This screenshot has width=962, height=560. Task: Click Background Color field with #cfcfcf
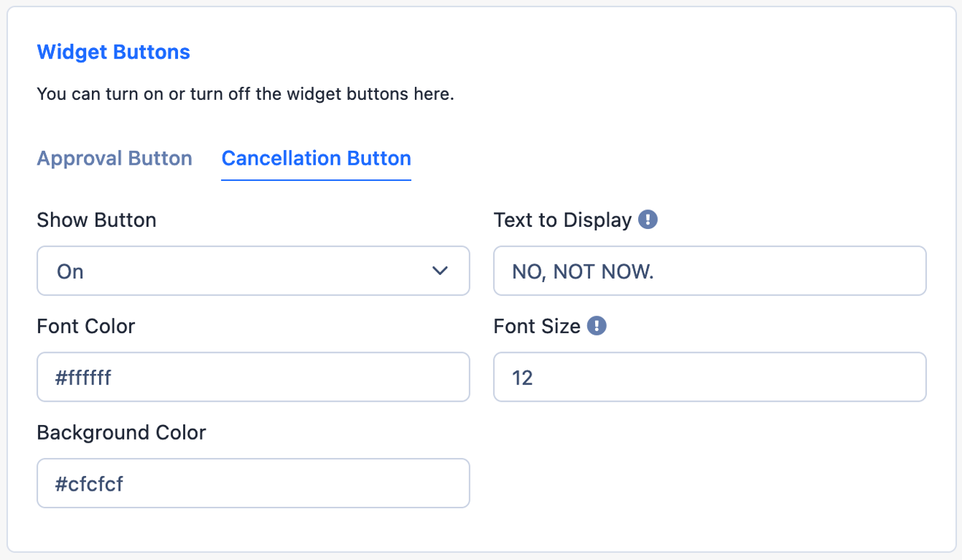253,483
